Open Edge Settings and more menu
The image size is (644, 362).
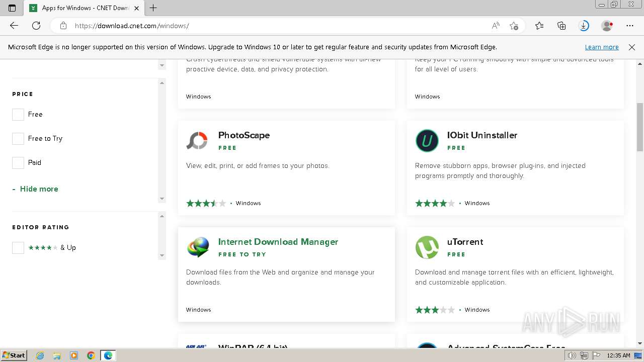tap(630, 26)
